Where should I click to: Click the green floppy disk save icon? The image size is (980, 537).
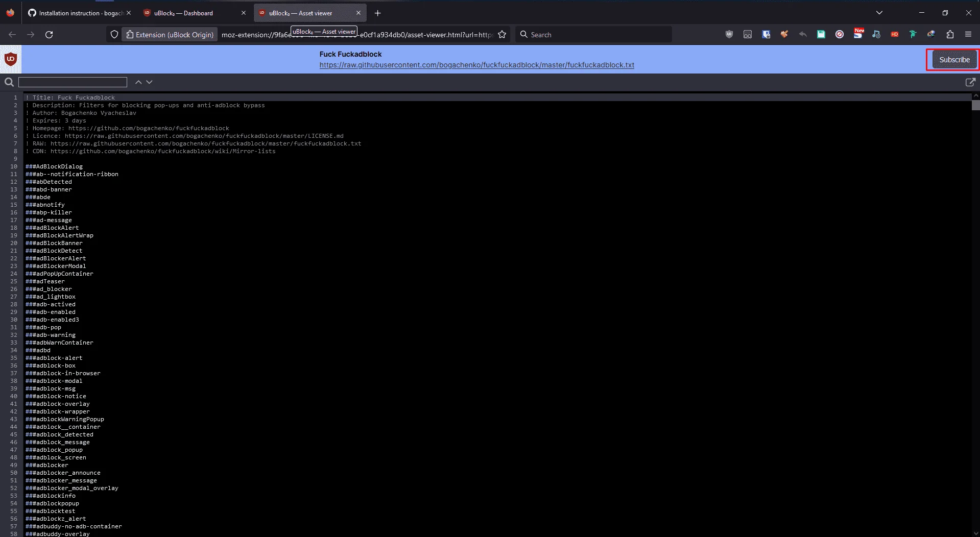(821, 34)
